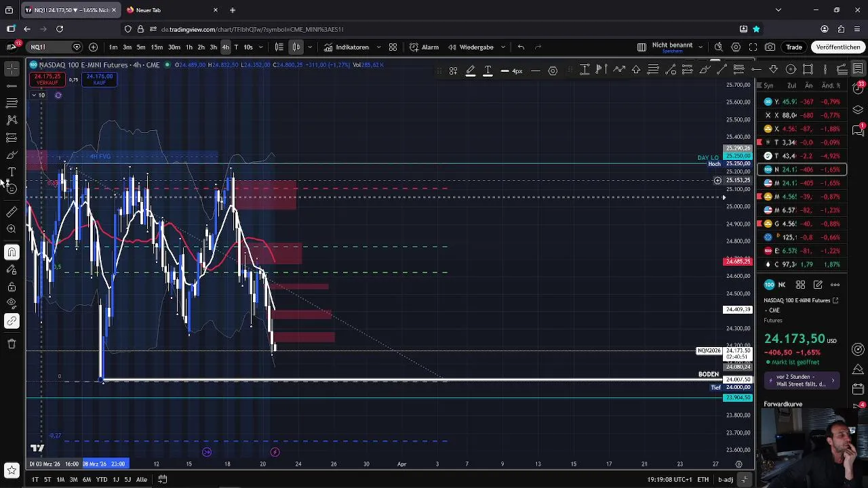The height and width of the screenshot is (488, 868).
Task: Open the indicator templates grid icon
Action: (393, 47)
